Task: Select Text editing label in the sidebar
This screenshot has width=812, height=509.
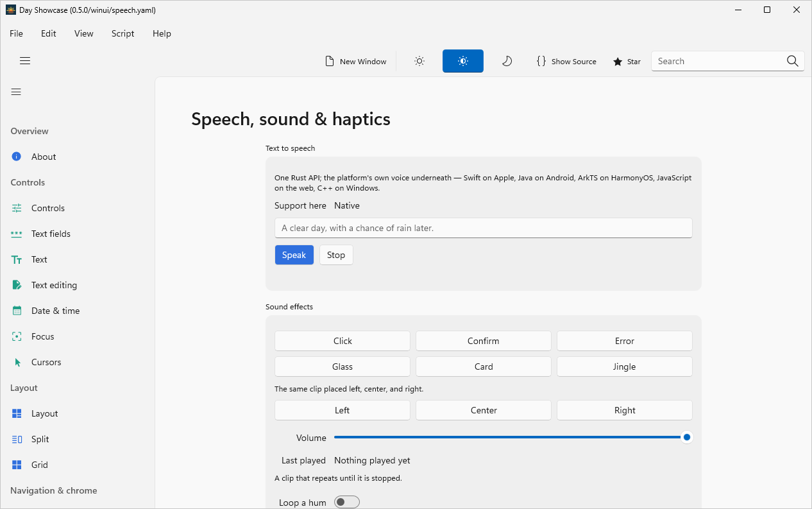Action: pyautogui.click(x=54, y=285)
